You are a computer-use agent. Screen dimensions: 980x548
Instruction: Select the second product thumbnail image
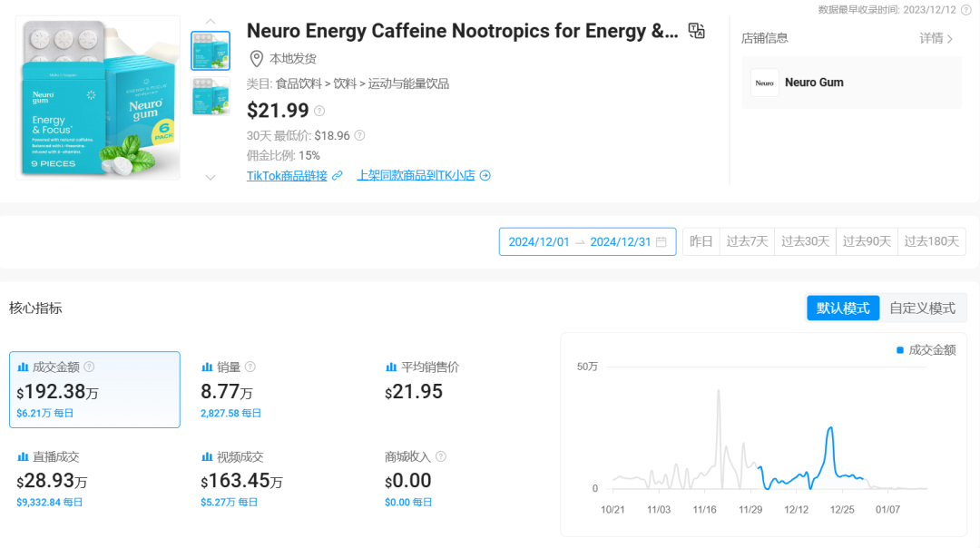pos(211,96)
